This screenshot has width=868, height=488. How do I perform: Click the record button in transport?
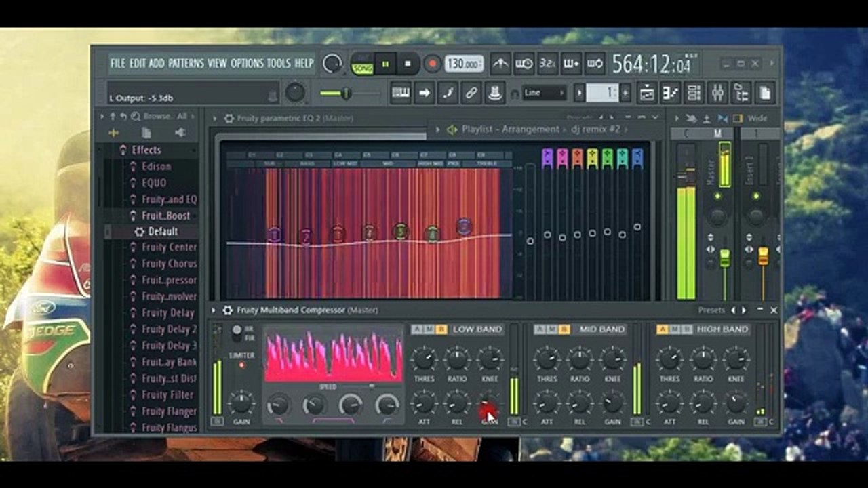432,64
